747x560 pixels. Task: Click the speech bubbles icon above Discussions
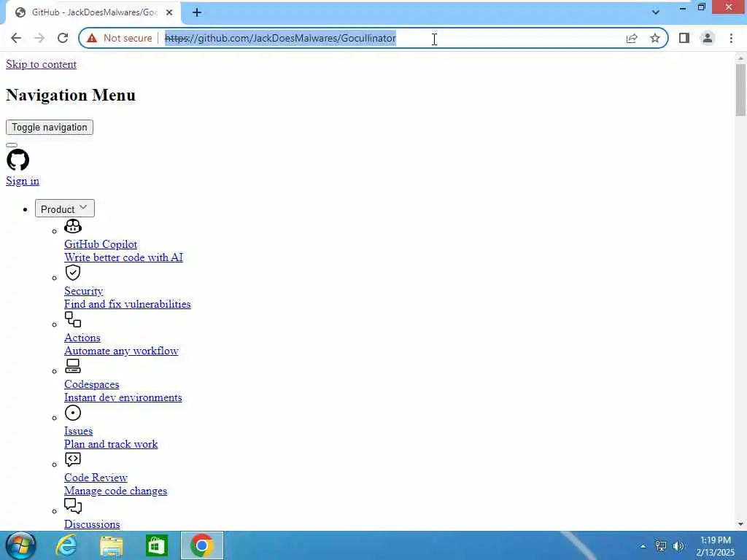73,506
